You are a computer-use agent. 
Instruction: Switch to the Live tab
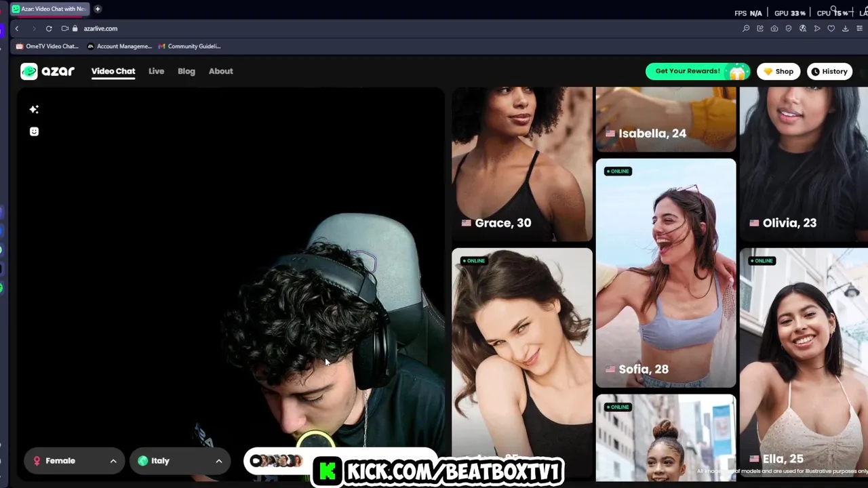[x=156, y=71]
